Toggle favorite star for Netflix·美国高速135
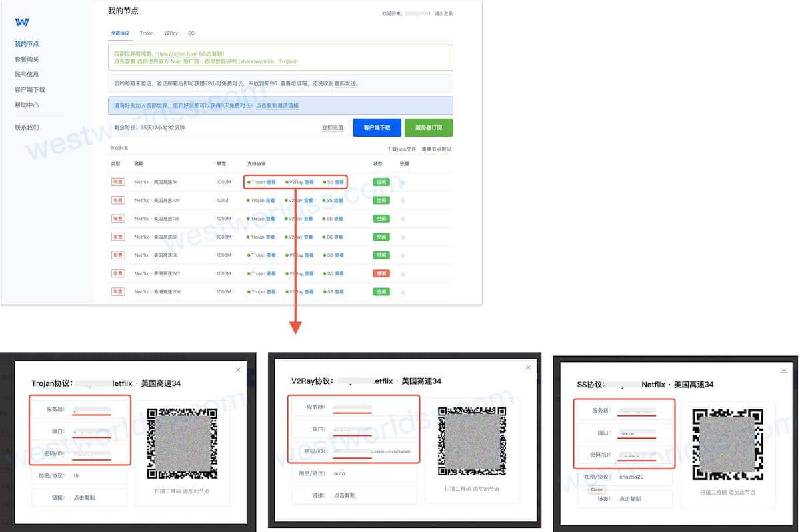Image resolution: width=800 pixels, height=532 pixels. 403,218
